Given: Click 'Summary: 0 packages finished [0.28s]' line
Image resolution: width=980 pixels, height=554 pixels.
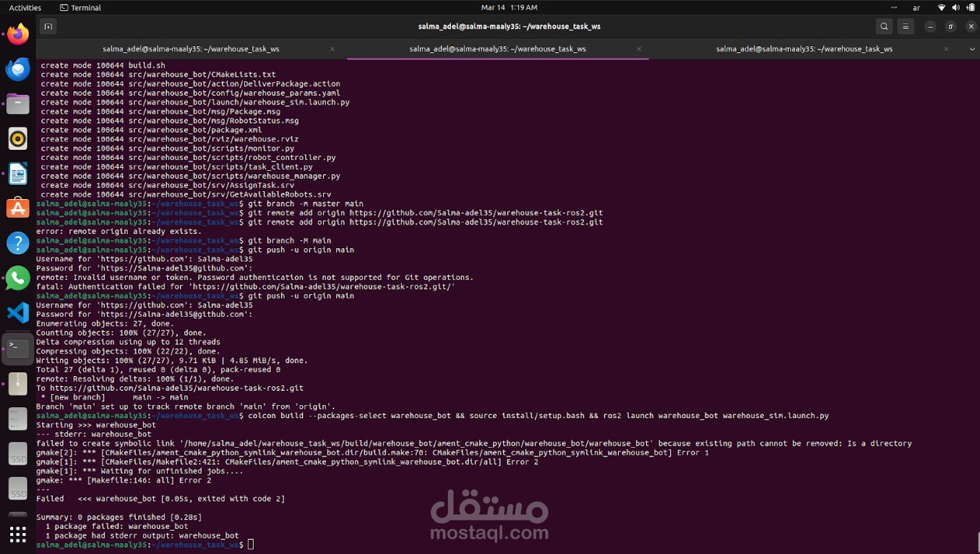Looking at the screenshot, I should tap(119, 517).
